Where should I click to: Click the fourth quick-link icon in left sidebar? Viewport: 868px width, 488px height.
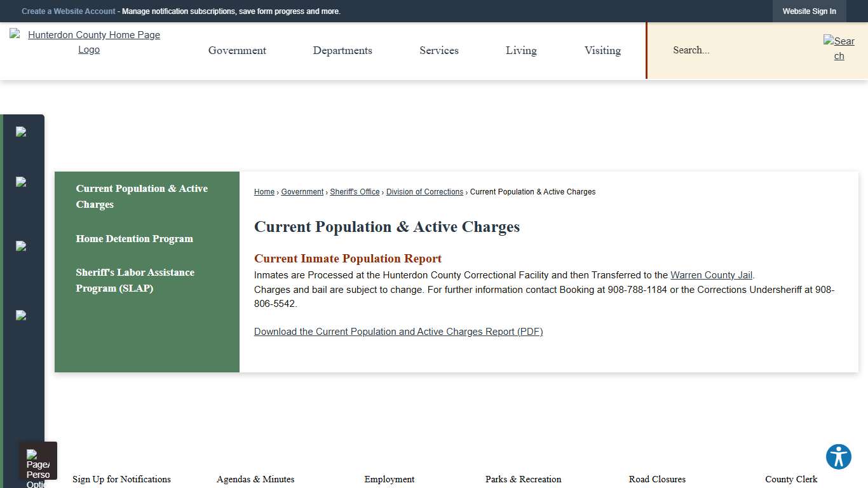[22, 316]
